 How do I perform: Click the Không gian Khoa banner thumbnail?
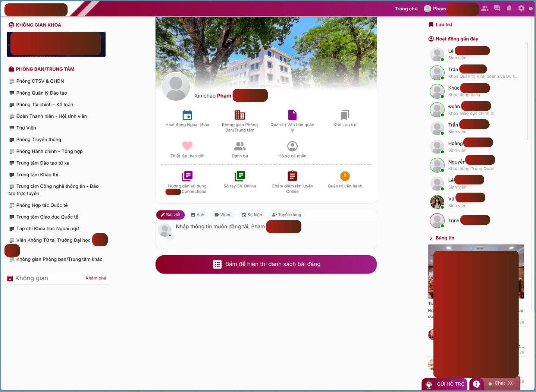[x=56, y=44]
